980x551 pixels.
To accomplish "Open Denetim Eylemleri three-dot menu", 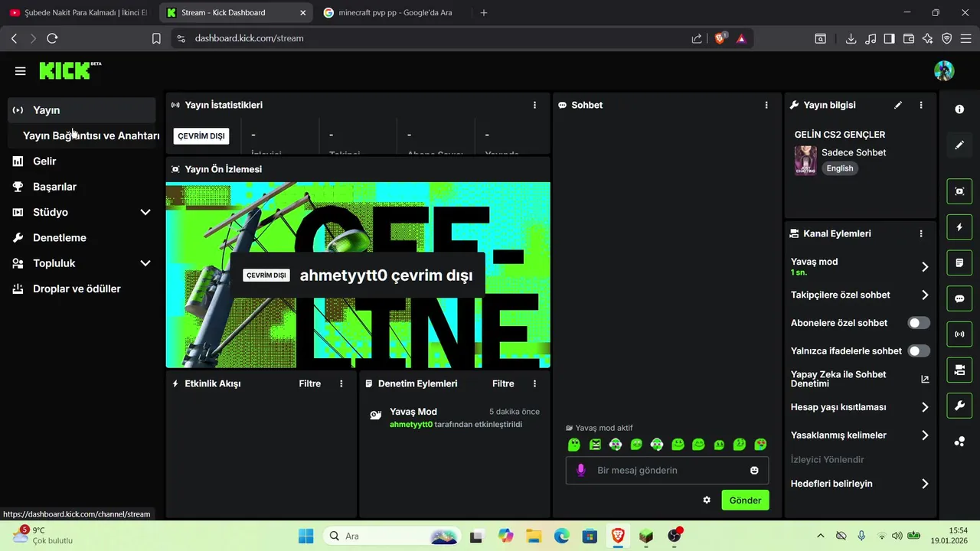I will [x=534, y=383].
